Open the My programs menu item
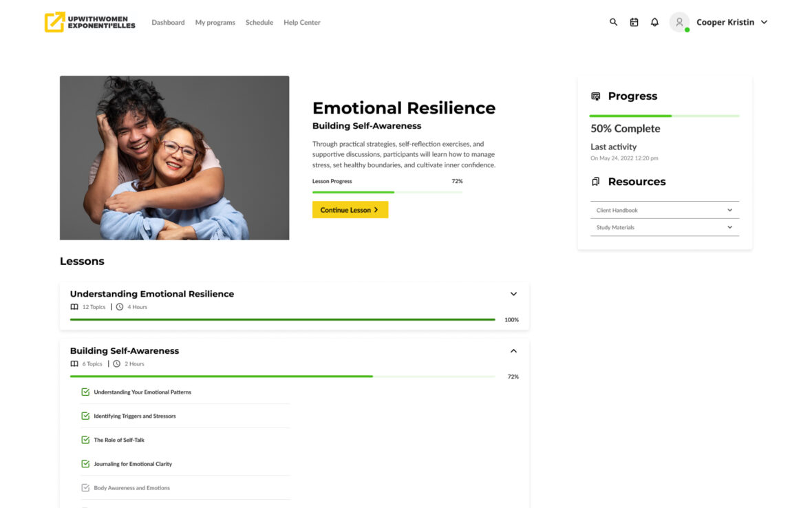 pyautogui.click(x=215, y=22)
